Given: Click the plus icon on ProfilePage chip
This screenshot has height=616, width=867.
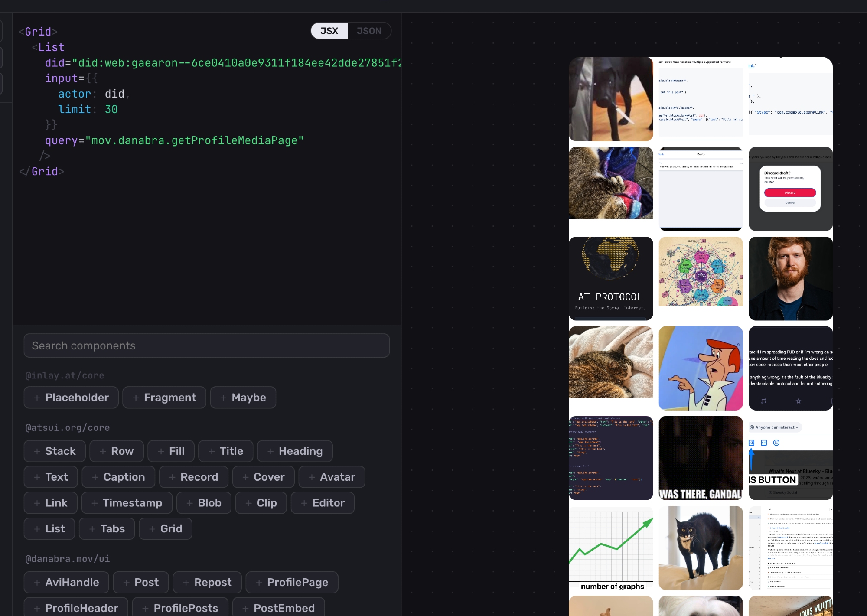Looking at the screenshot, I should 259,583.
